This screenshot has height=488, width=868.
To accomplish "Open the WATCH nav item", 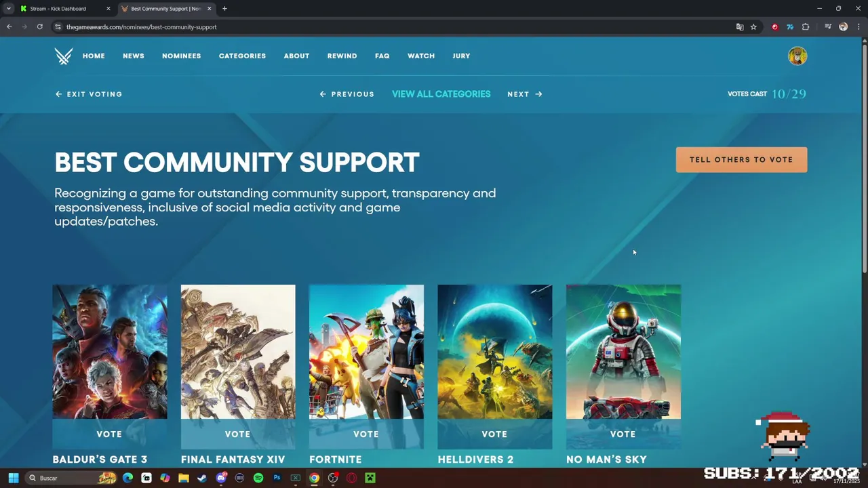I will pyautogui.click(x=421, y=56).
